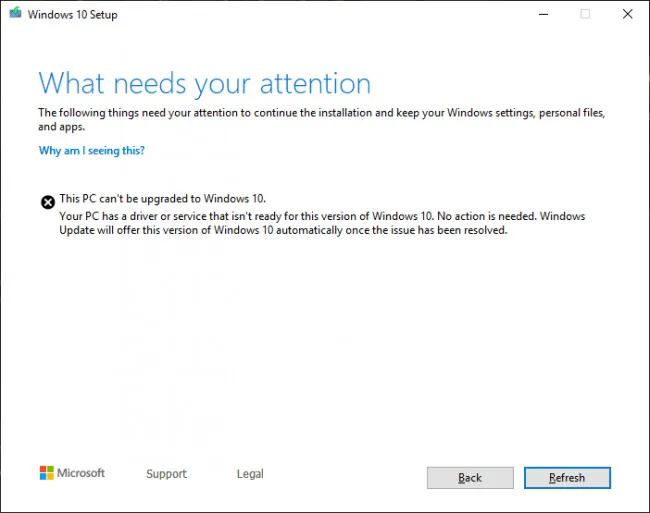
Task: Open the 'Why am I seeing this?' link
Action: pyautogui.click(x=92, y=150)
